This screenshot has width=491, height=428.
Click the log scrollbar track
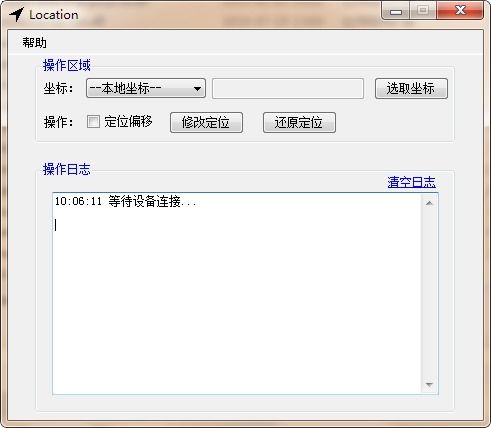click(x=429, y=294)
